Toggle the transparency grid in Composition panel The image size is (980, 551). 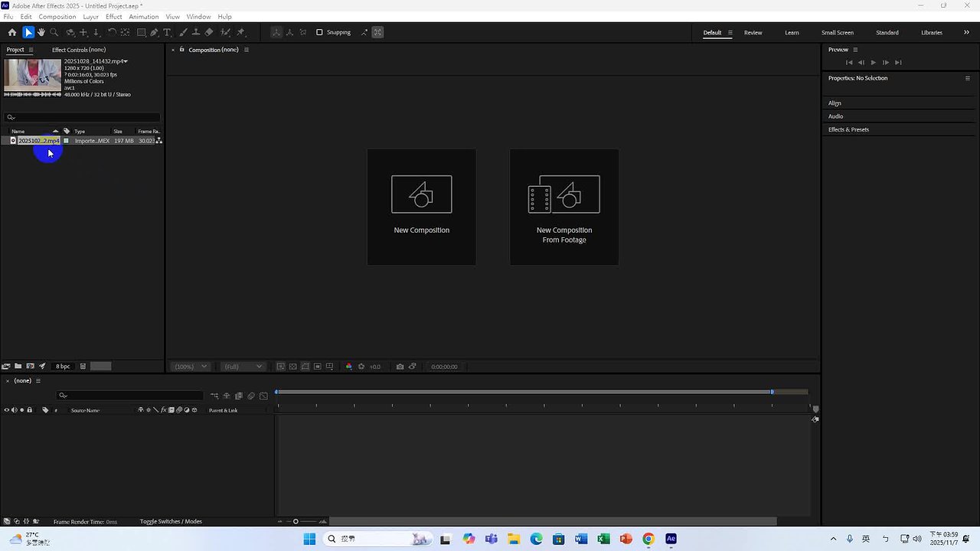293,366
